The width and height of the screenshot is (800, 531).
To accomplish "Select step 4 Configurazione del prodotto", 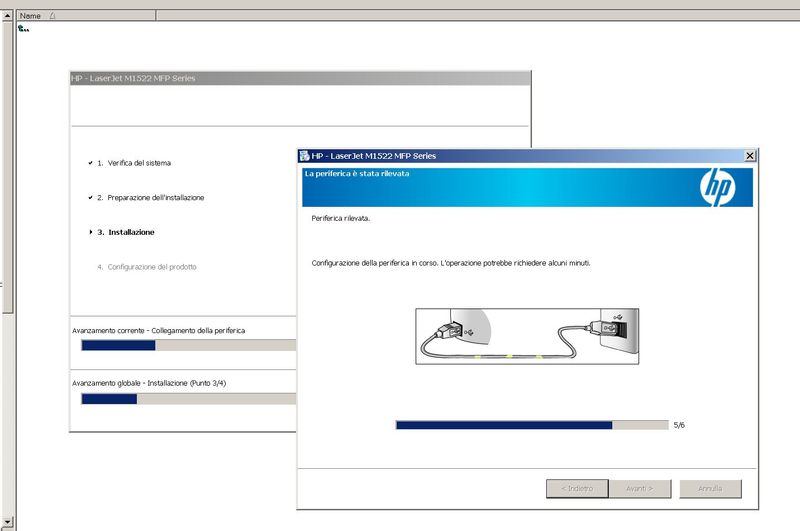I will point(147,267).
